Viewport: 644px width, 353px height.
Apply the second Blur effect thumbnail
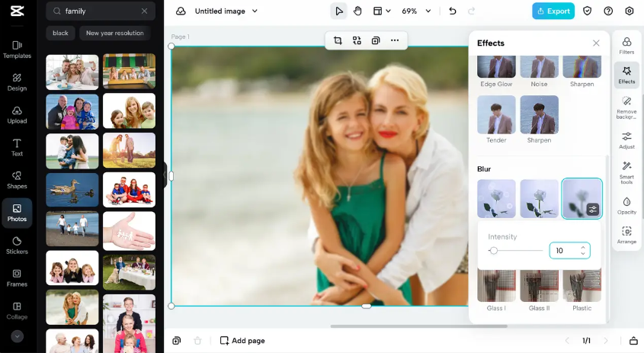click(x=540, y=198)
